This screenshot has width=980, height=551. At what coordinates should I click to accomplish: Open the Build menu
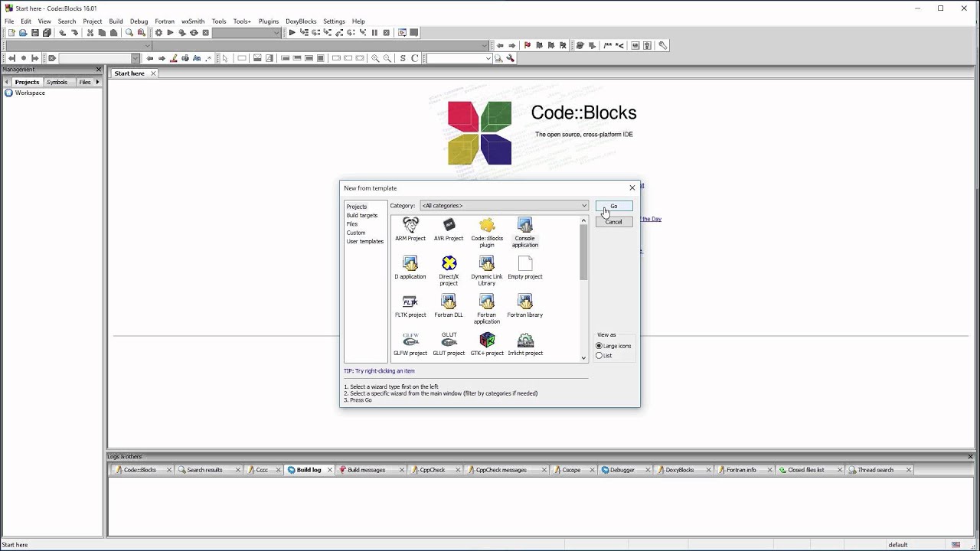116,21
